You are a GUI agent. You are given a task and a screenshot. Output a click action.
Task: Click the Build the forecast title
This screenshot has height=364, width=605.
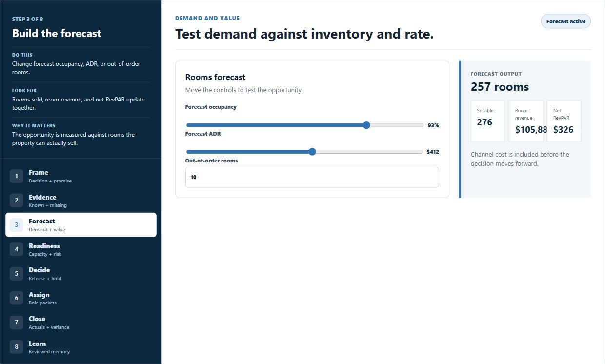tap(57, 33)
